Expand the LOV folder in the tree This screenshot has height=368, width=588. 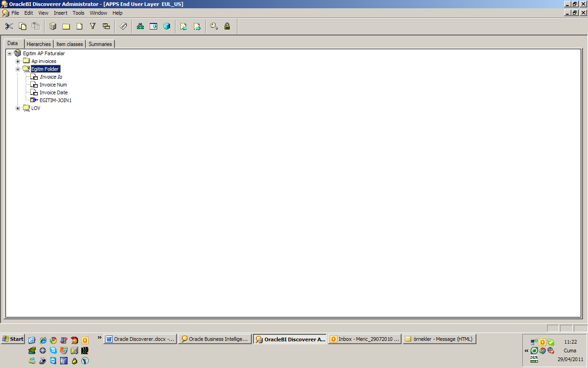point(17,108)
